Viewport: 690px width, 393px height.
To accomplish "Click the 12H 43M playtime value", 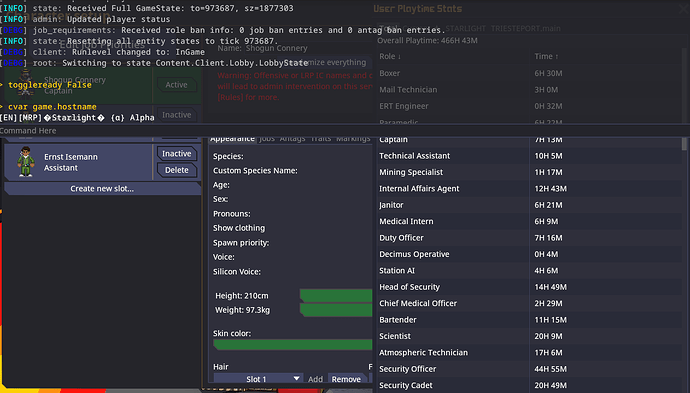I will [x=551, y=188].
